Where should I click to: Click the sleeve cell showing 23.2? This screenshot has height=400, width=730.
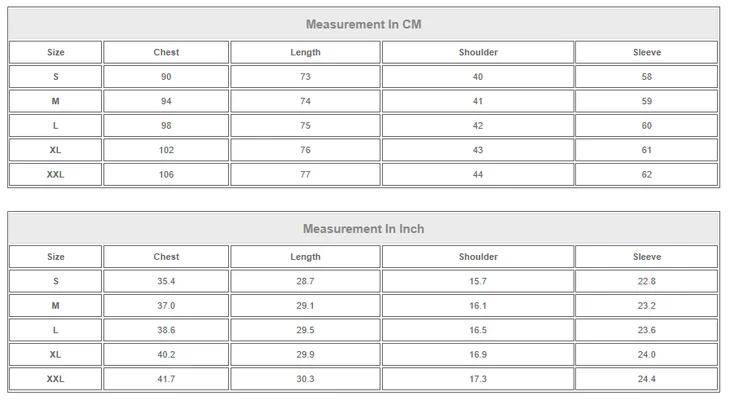647,306
